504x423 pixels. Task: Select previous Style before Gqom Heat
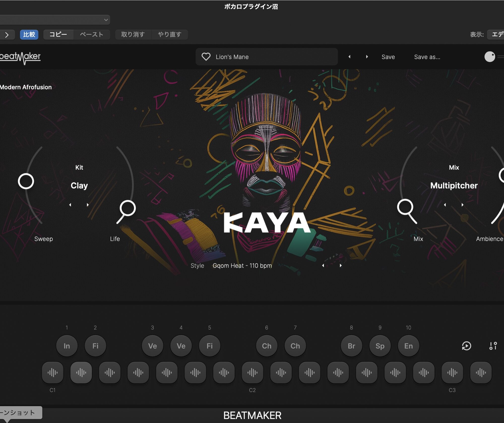[x=323, y=265]
